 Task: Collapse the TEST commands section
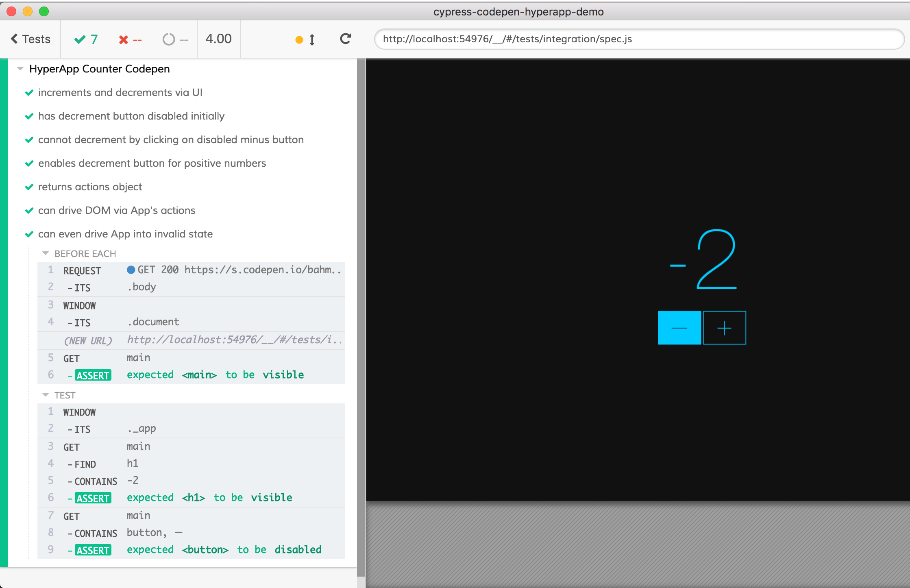[x=59, y=395]
